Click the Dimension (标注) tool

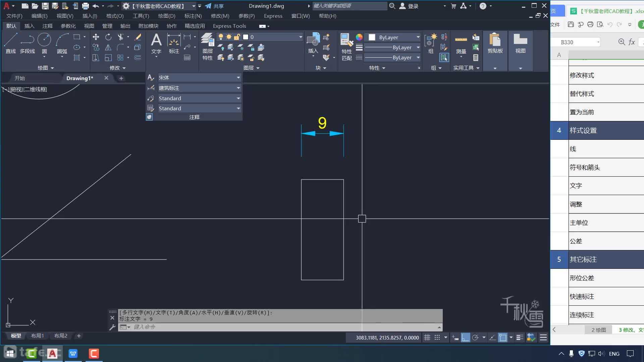pyautogui.click(x=174, y=43)
